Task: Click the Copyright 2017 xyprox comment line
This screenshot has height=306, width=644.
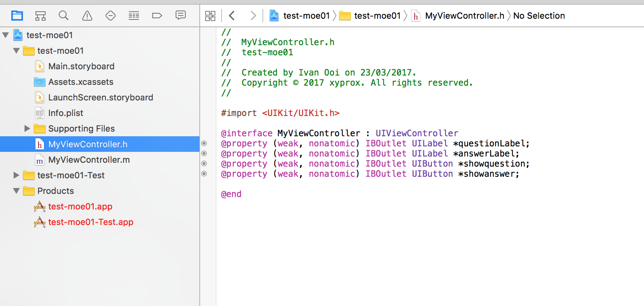Action: (x=347, y=83)
